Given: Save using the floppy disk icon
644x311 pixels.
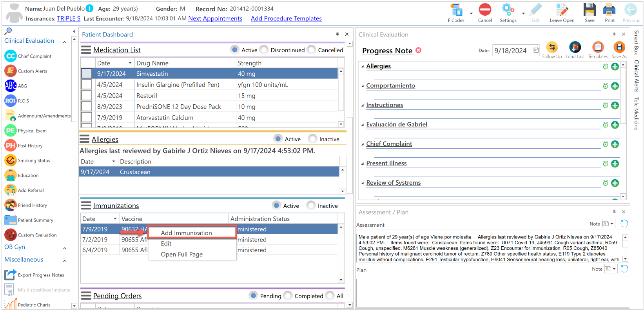Looking at the screenshot, I should 590,10.
